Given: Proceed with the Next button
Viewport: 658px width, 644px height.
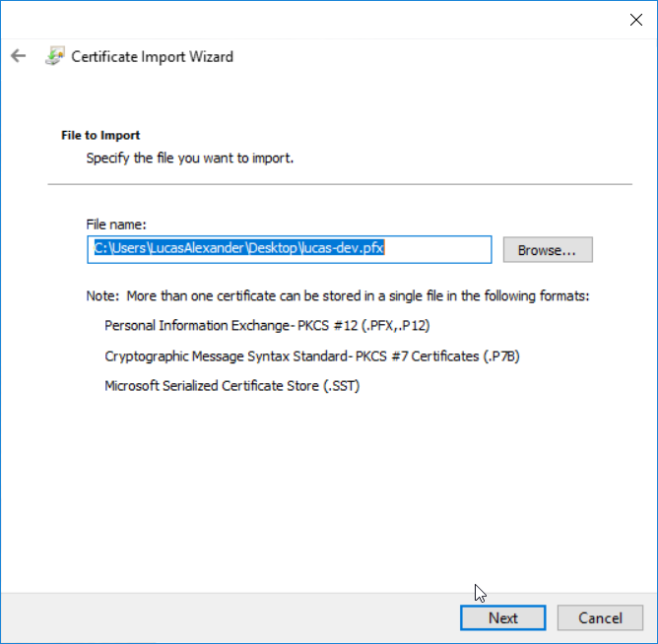Looking at the screenshot, I should tap(502, 617).
